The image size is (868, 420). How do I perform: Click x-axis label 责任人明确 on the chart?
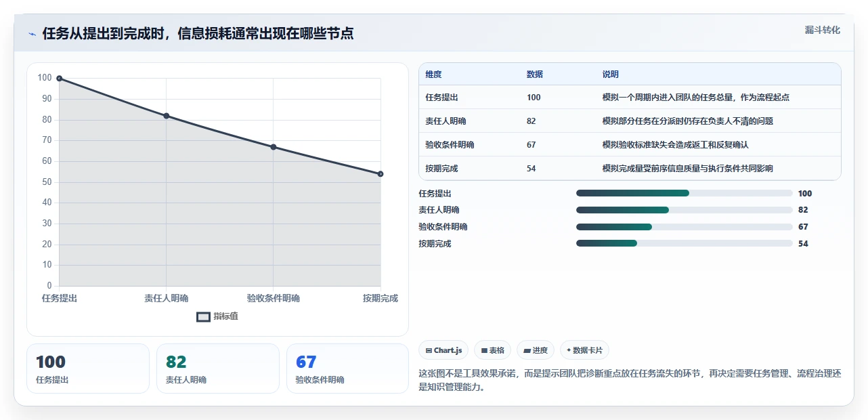[x=167, y=298]
